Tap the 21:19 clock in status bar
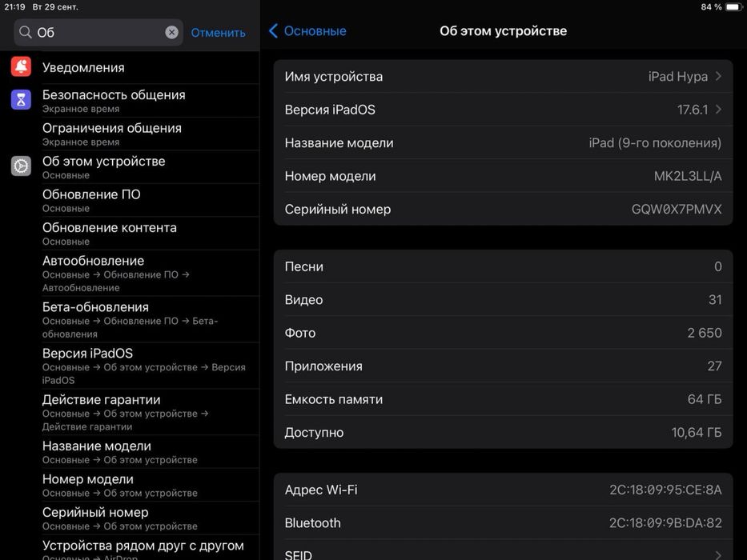 [14, 7]
